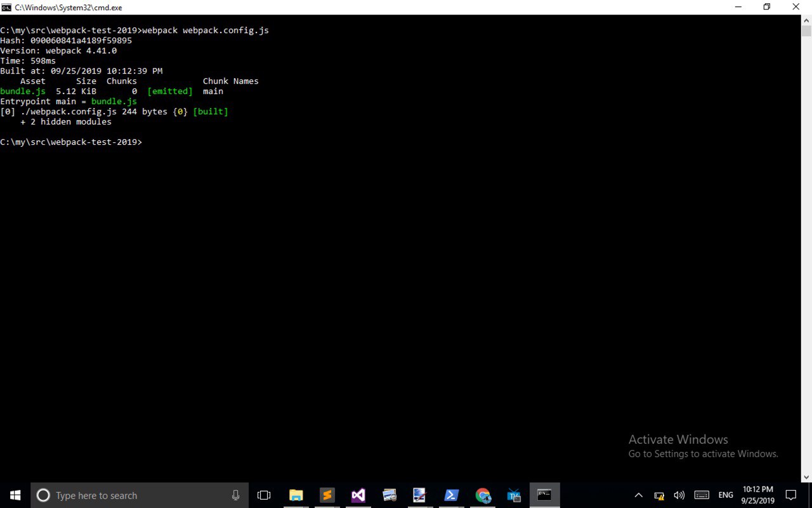Switch the ENG input language indicator
This screenshot has width=812, height=508.
click(726, 495)
